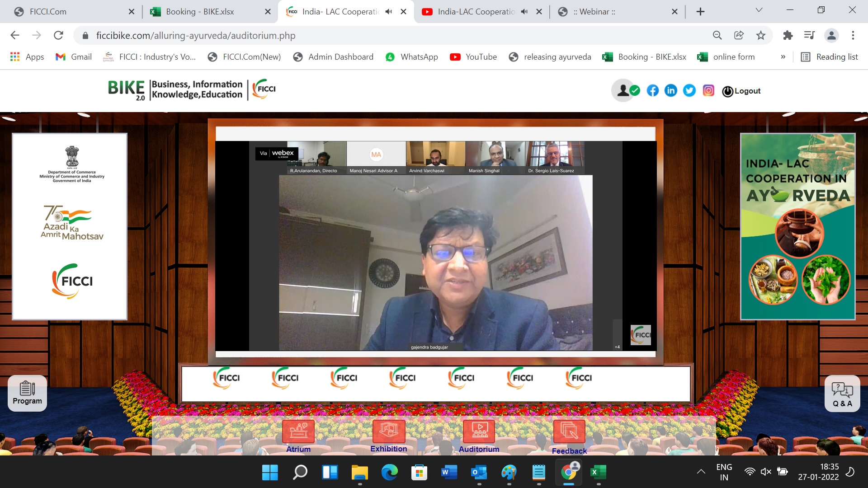Open Outlook from taskbar
Screen dimensions: 868x488
pos(479,473)
